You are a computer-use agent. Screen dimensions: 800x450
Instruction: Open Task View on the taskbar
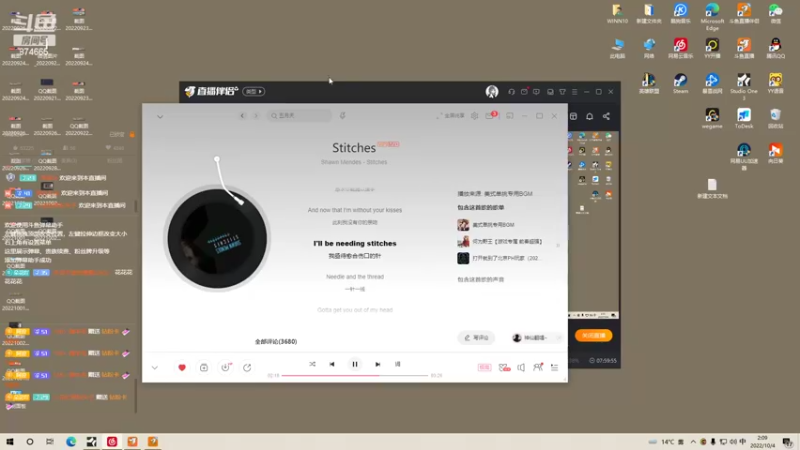coord(49,441)
